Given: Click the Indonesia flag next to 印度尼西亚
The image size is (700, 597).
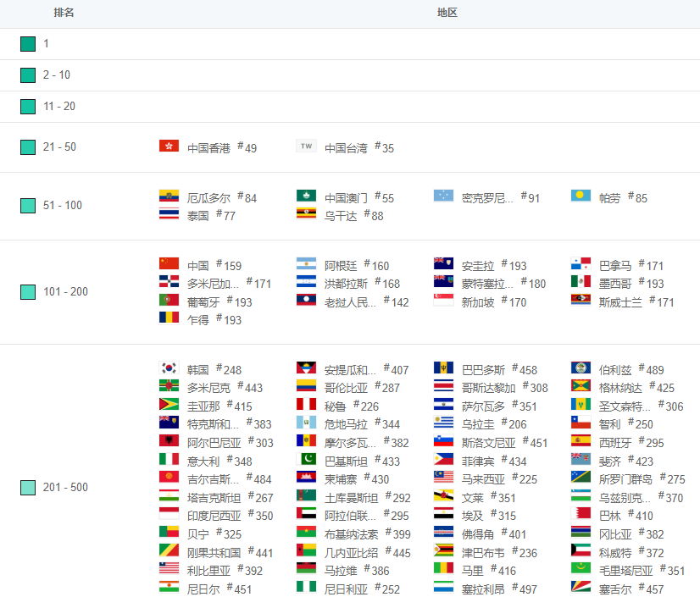Looking at the screenshot, I should [169, 514].
